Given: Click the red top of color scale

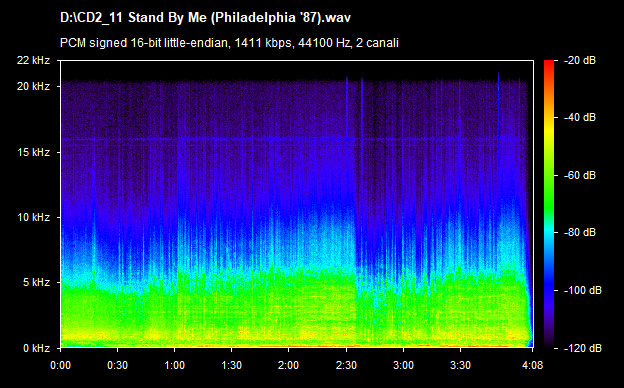Looking at the screenshot, I should [x=549, y=64].
